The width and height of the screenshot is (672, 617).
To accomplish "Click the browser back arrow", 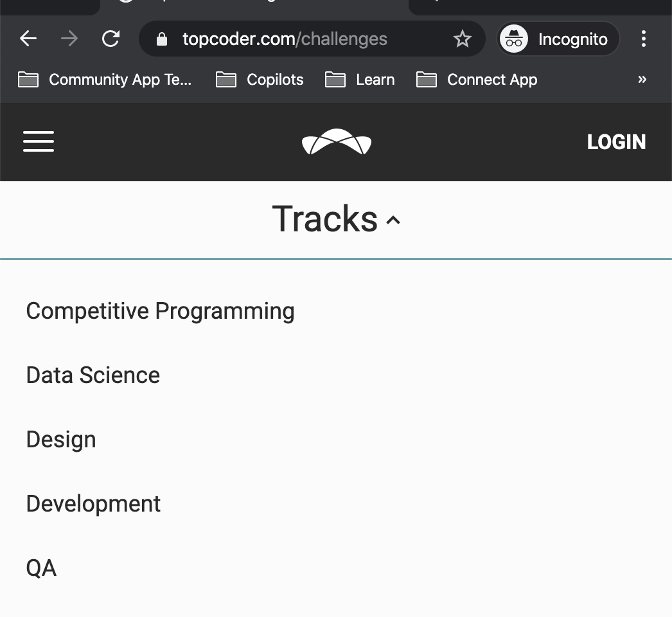I will tap(28, 39).
